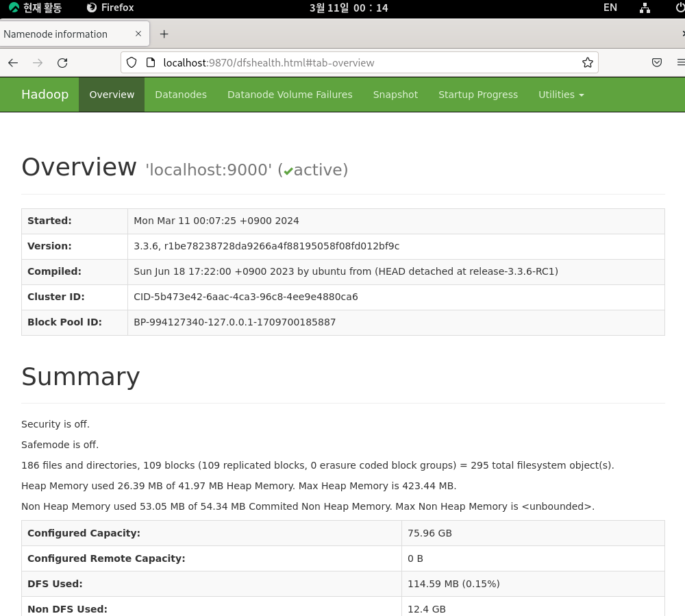
Task: Open the EN input language indicator
Action: pos(610,8)
